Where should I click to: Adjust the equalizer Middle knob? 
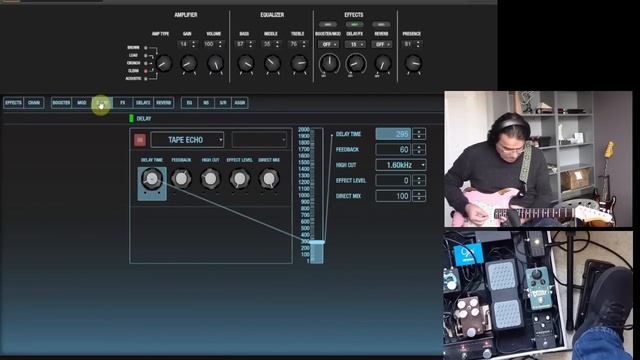click(272, 63)
